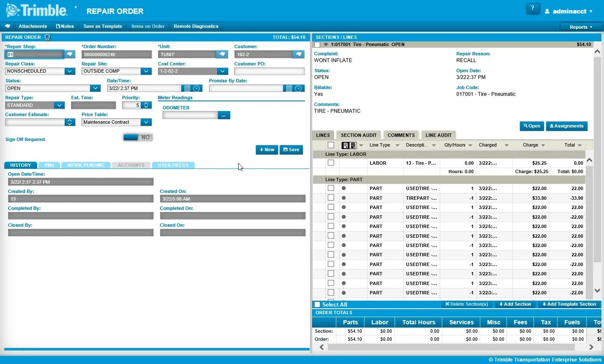The height and width of the screenshot is (364, 604).
Task: Click the Trimble logo
Action: click(37, 11)
